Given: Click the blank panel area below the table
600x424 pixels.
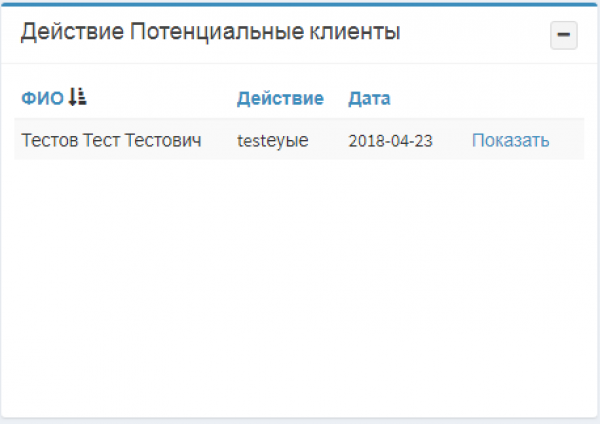Looking at the screenshot, I should (x=300, y=290).
